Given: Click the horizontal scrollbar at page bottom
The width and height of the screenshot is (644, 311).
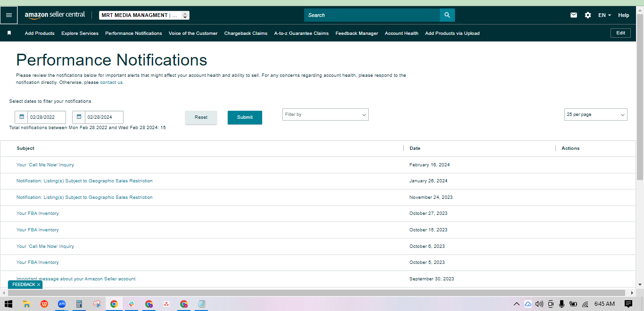Looking at the screenshot, I should [x=316, y=293].
